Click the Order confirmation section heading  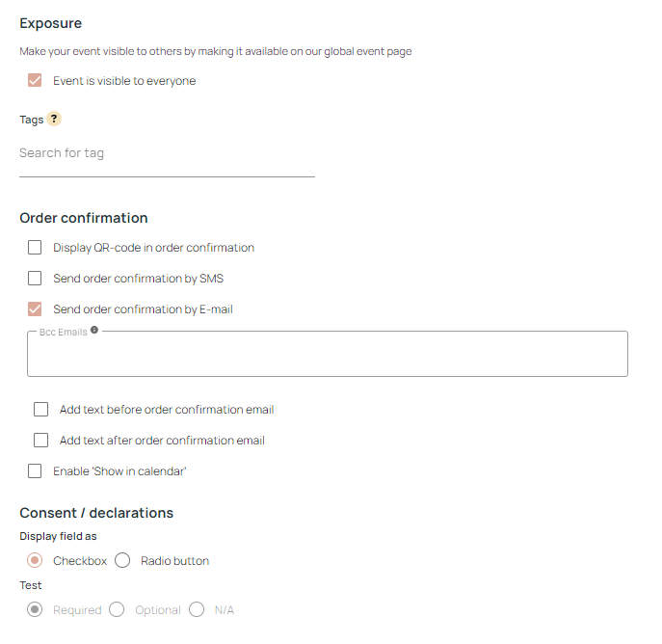[x=84, y=218]
